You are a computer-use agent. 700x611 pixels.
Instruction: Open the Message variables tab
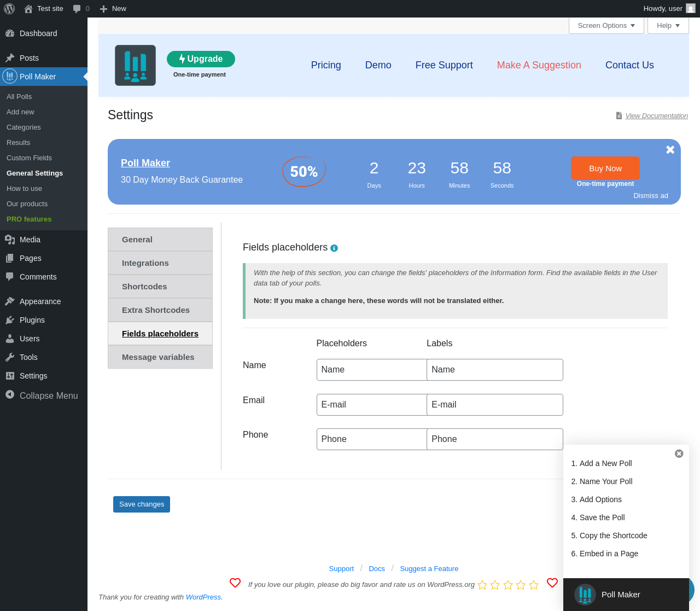(x=160, y=357)
